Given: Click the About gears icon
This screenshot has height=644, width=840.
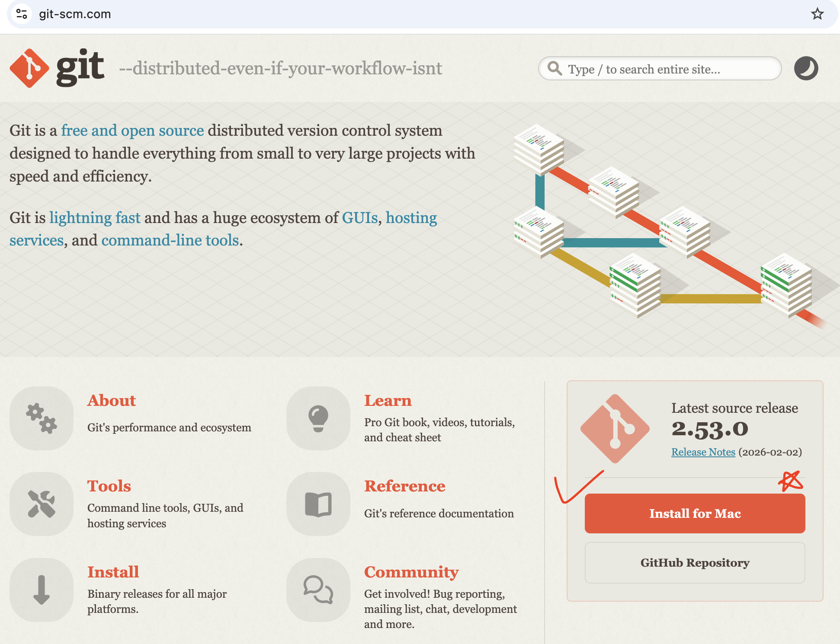Looking at the screenshot, I should tap(42, 418).
